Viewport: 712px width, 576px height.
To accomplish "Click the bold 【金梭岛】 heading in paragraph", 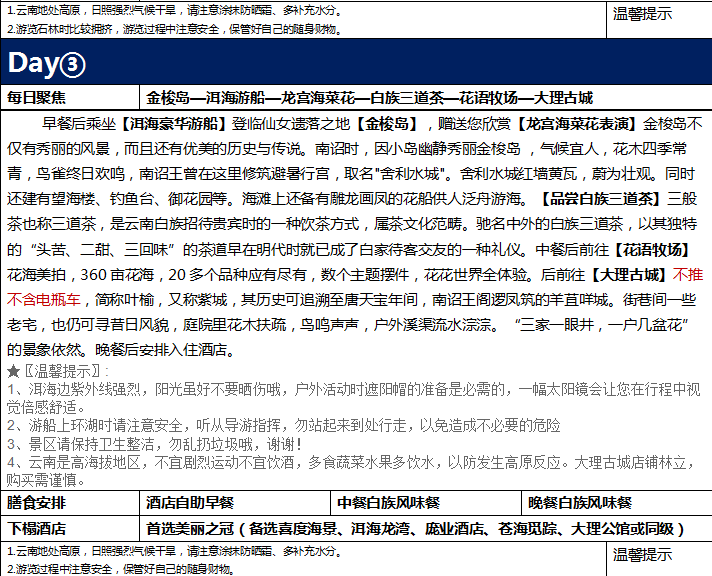I will pyautogui.click(x=376, y=124).
